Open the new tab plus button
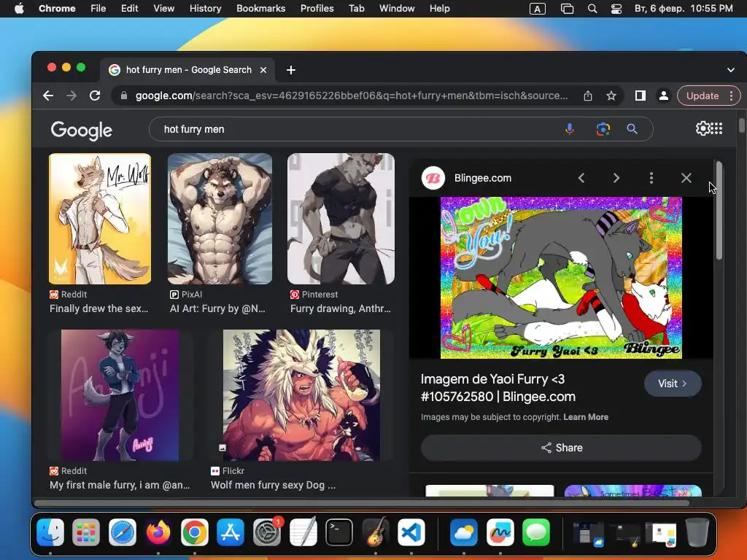747x560 pixels. coord(290,70)
